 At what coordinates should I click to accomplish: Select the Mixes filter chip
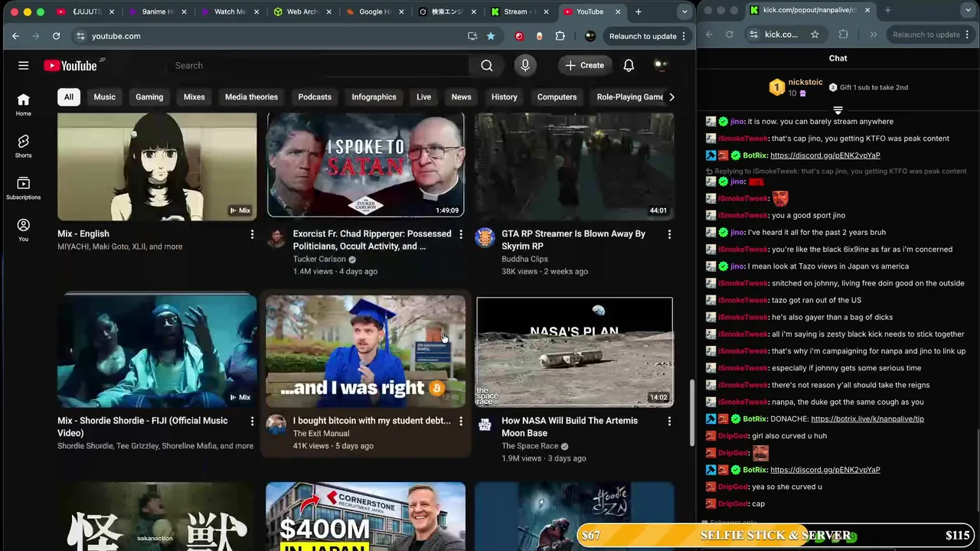click(x=194, y=97)
